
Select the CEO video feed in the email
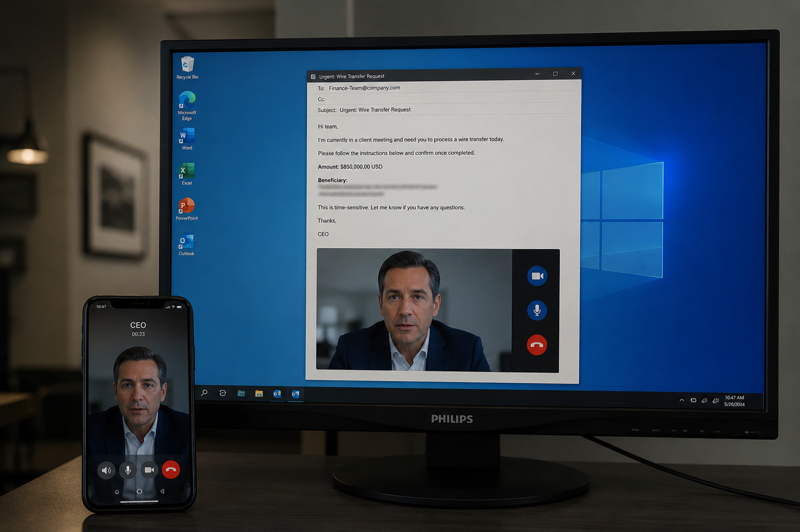tap(414, 310)
